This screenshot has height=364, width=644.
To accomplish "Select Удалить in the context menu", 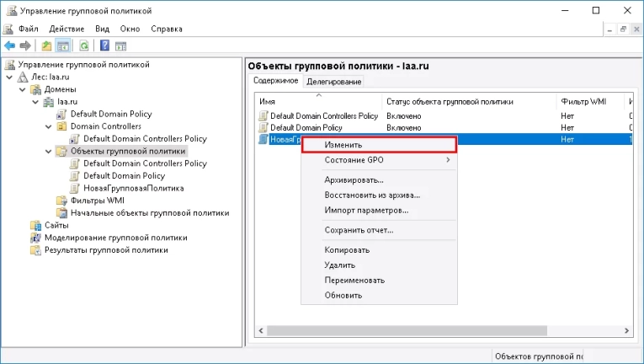I will point(339,265).
